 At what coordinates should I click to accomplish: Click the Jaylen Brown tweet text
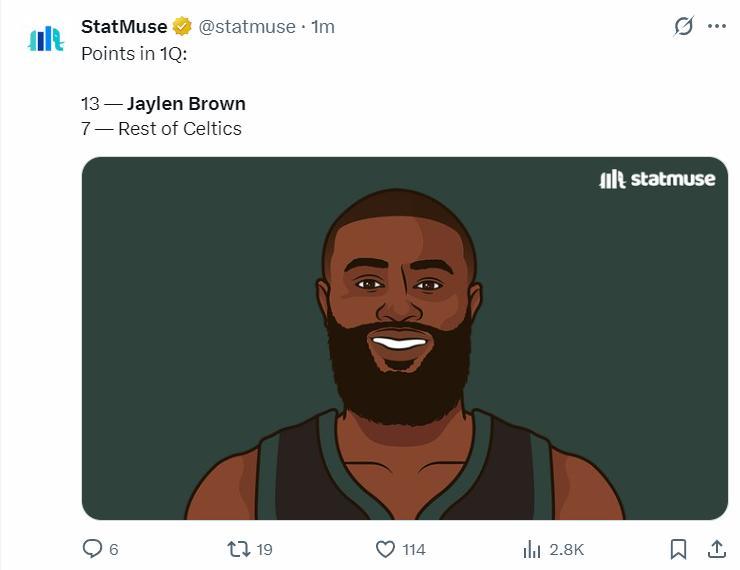(185, 104)
